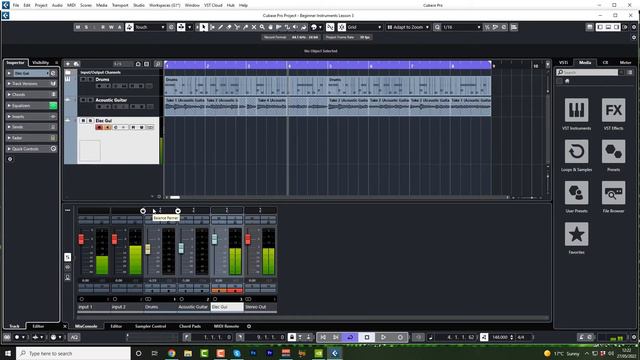This screenshot has height=360, width=640.
Task: Click the Media rack search field
Action: point(587,72)
